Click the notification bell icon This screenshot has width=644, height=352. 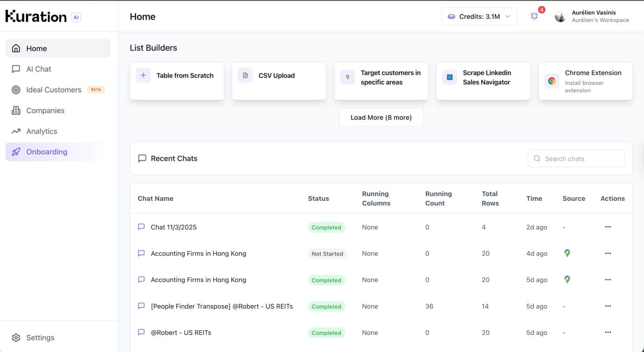534,17
